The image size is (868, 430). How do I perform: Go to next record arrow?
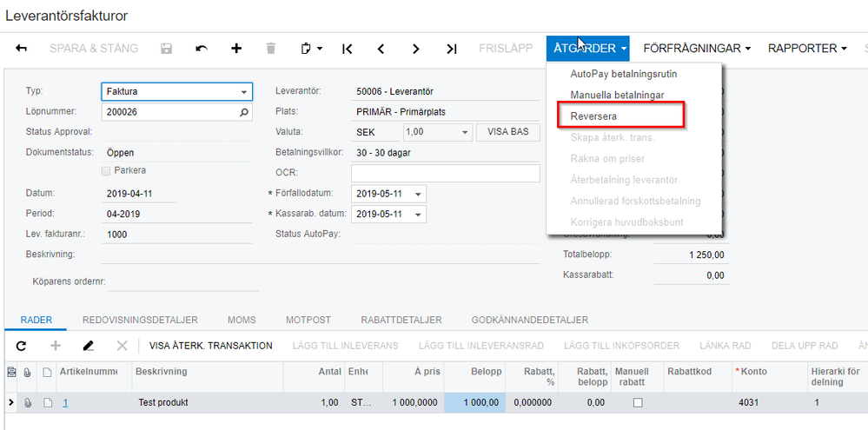coord(416,49)
